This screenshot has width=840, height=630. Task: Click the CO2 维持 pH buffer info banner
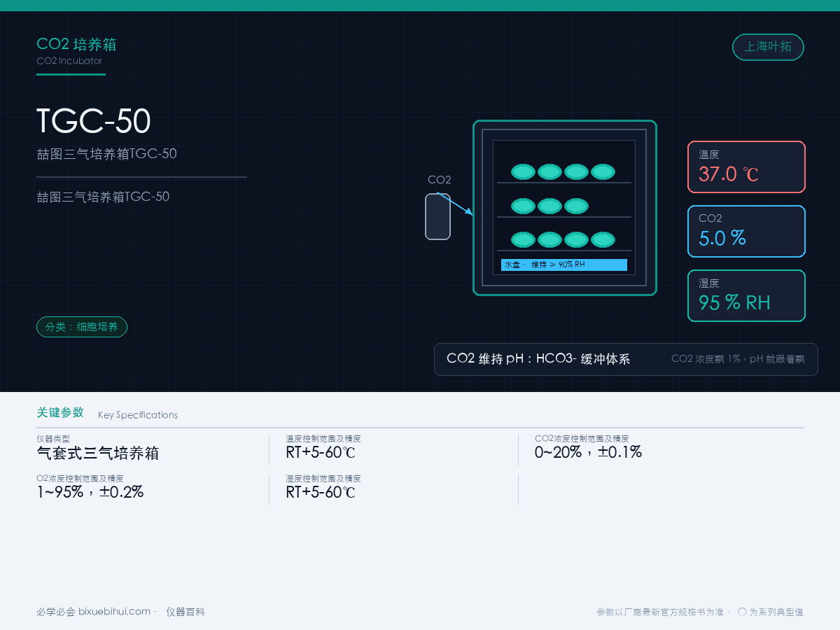pos(626,359)
